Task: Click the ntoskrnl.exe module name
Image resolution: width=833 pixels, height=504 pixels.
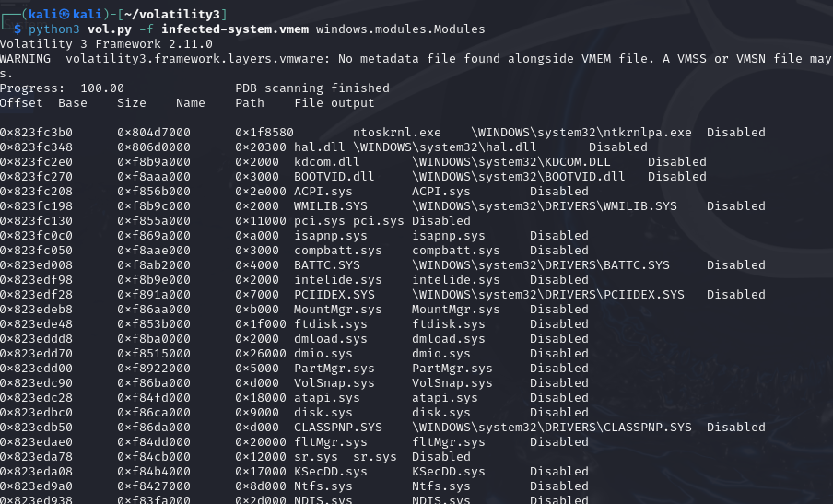Action: coord(397,133)
